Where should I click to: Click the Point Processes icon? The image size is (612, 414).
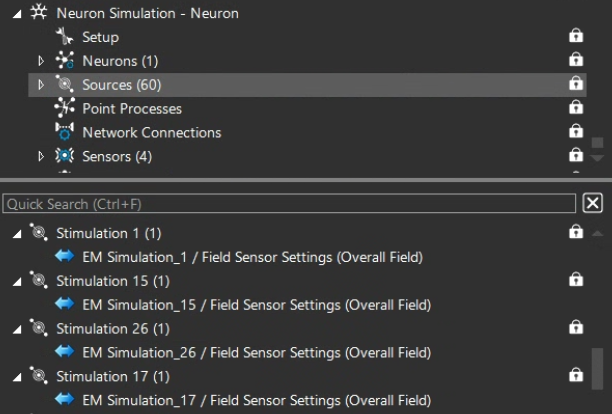66,108
